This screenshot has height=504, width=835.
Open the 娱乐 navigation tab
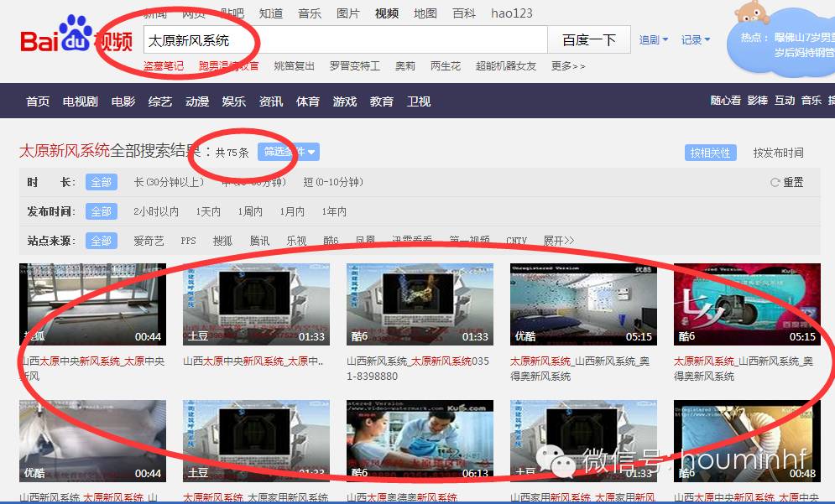[x=234, y=101]
